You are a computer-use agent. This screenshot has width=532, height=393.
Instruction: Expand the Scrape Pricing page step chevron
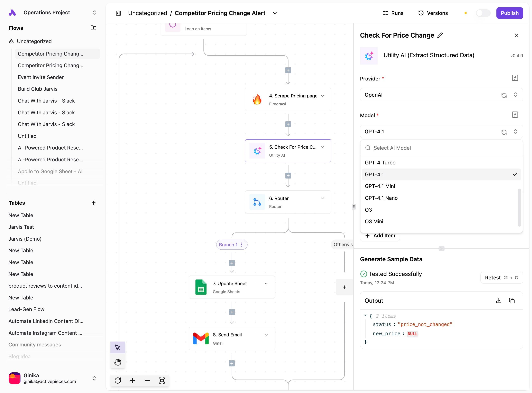[322, 96]
